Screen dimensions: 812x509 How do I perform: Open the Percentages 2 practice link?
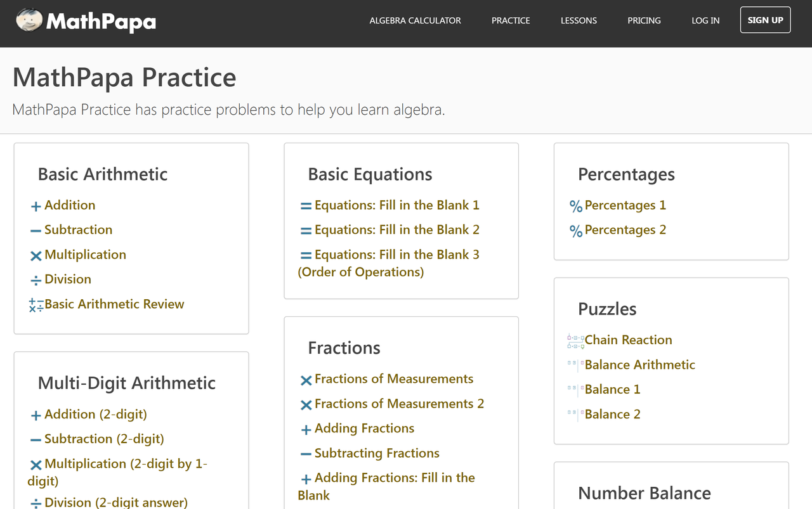pyautogui.click(x=625, y=229)
